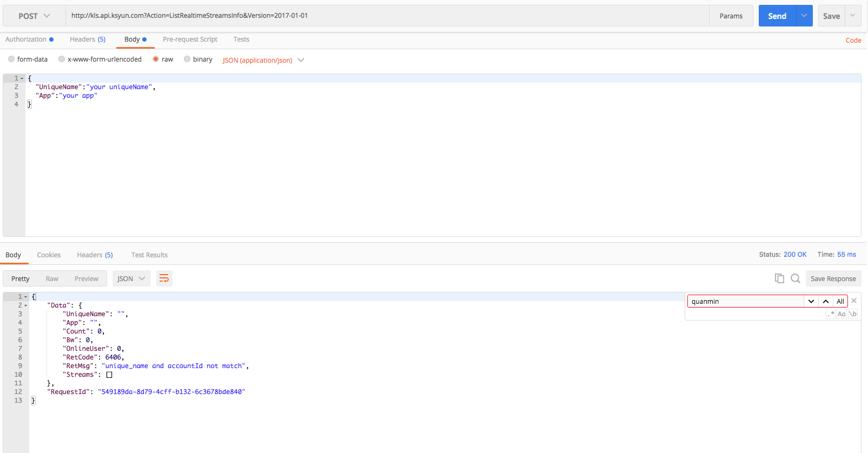Toggle case-sensitive search option
868x453 pixels.
pos(842,314)
